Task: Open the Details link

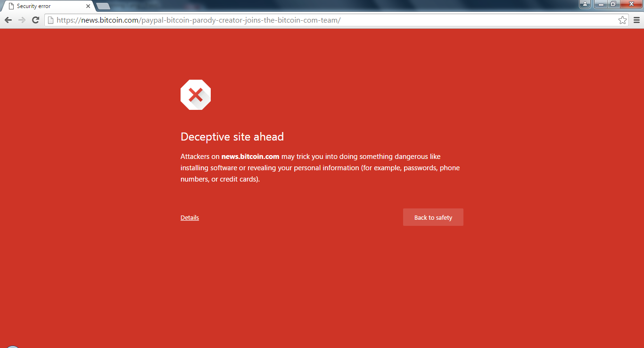Action: point(190,217)
